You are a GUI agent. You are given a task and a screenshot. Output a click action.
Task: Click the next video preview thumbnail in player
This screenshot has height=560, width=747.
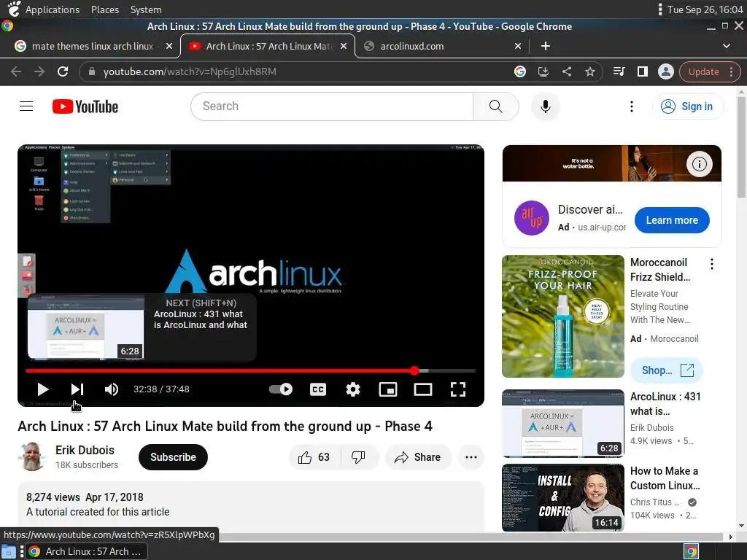[x=86, y=327]
